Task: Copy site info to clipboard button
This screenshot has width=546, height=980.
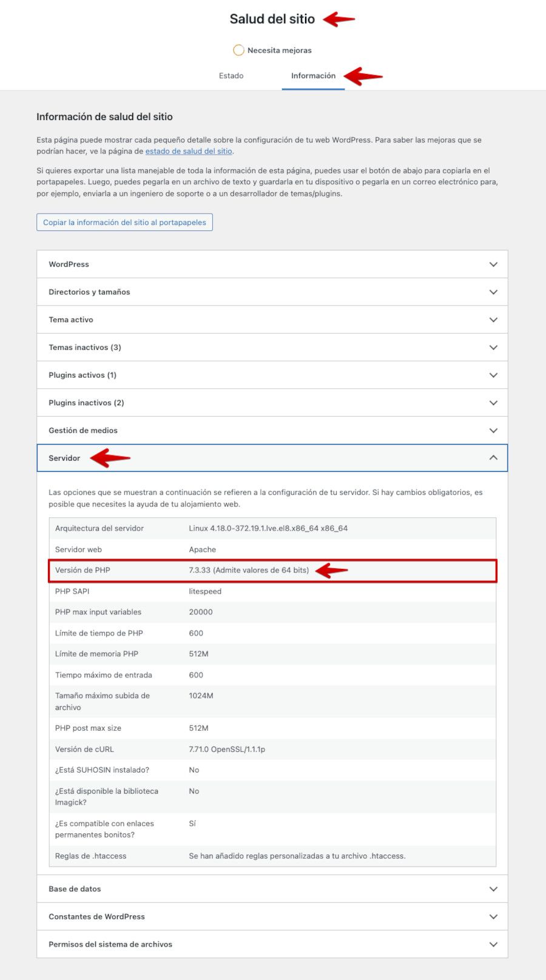Action: [x=124, y=223]
